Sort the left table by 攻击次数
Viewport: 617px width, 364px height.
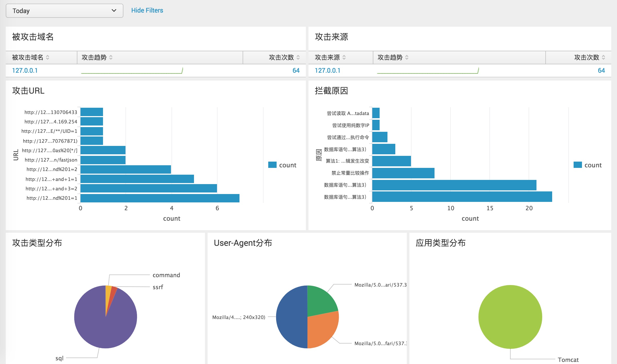[298, 57]
